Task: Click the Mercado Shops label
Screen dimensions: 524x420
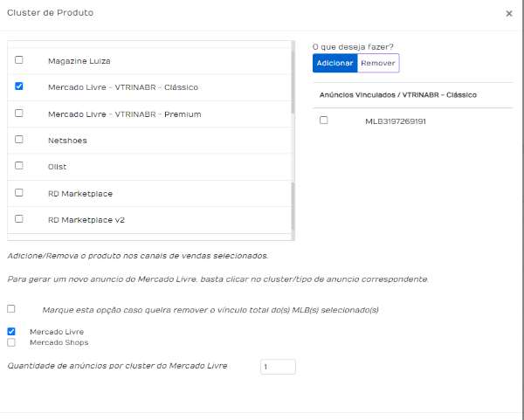Action: pyautogui.click(x=59, y=342)
